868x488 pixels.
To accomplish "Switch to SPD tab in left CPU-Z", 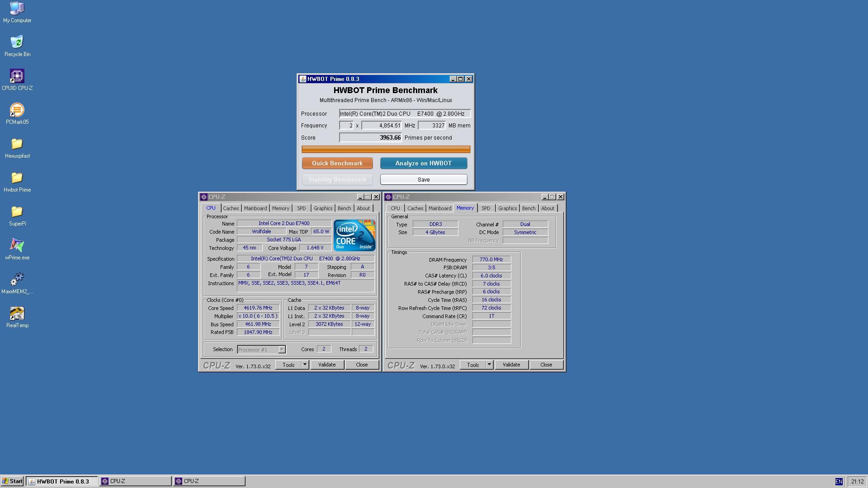I will (x=302, y=208).
